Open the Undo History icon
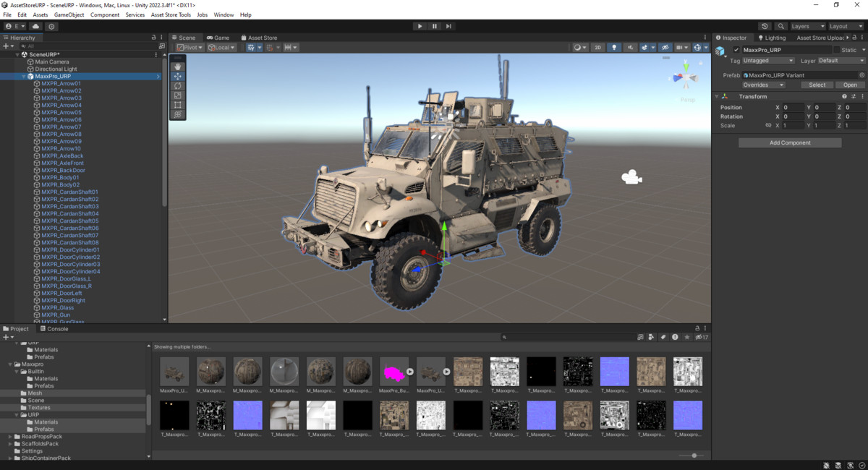The image size is (868, 470). [766, 26]
